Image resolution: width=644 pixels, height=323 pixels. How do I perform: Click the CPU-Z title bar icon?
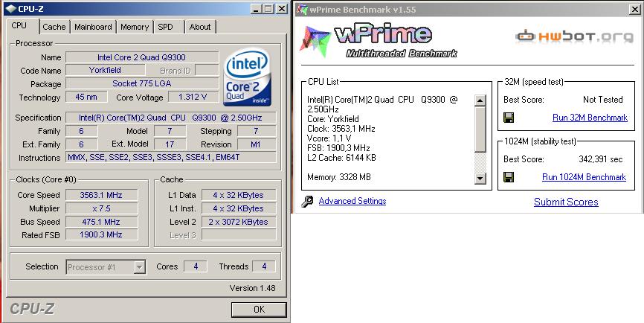[11, 9]
